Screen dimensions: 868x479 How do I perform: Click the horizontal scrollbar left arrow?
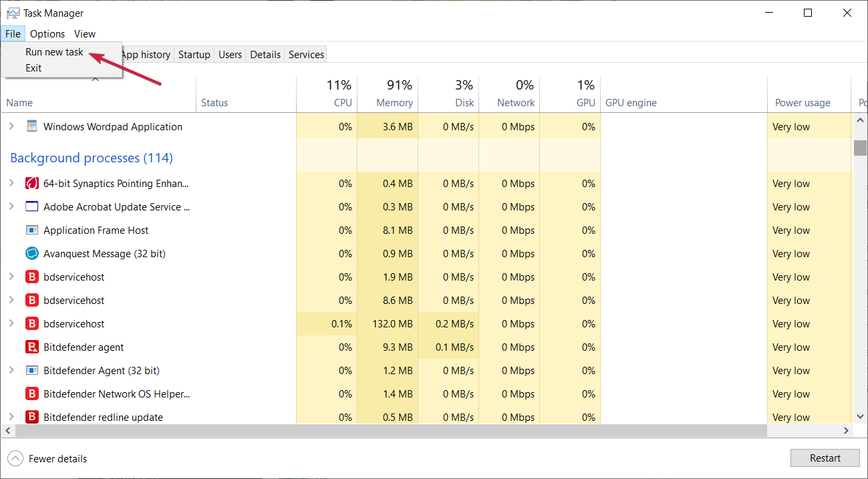point(7,431)
